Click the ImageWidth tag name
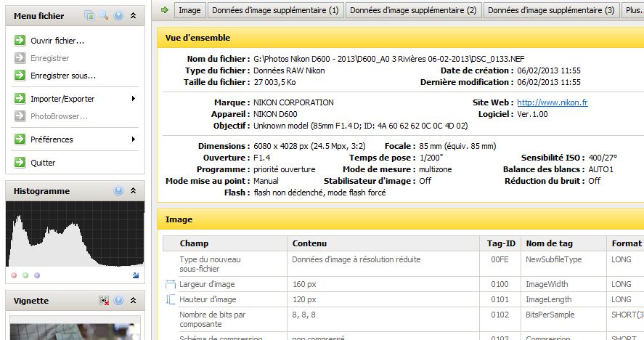The height and width of the screenshot is (340, 644). point(547,284)
